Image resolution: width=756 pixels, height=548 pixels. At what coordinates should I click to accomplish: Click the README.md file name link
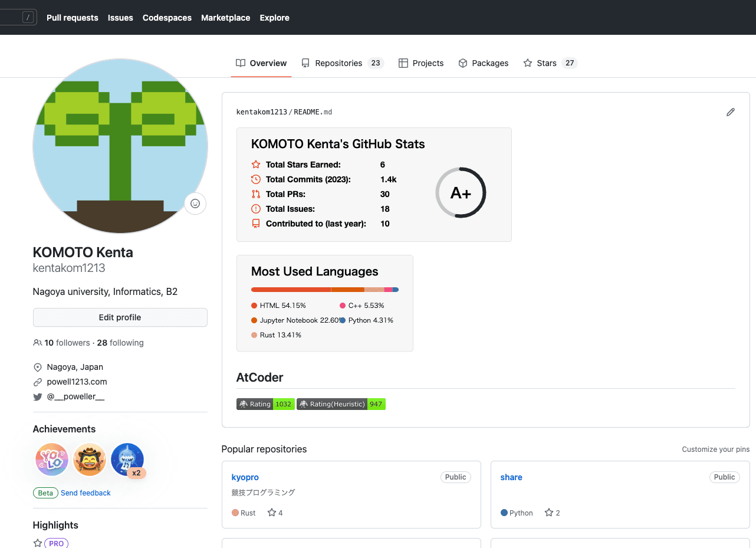pos(313,112)
